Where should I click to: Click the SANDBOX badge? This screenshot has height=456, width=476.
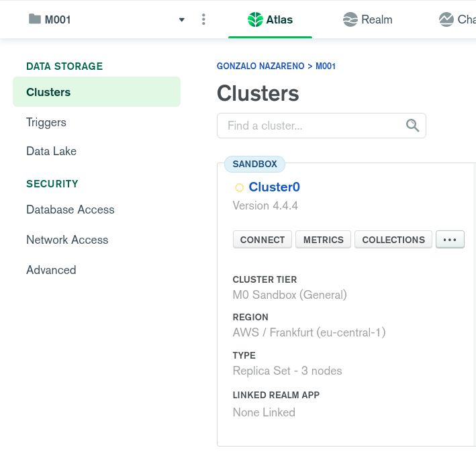(254, 164)
